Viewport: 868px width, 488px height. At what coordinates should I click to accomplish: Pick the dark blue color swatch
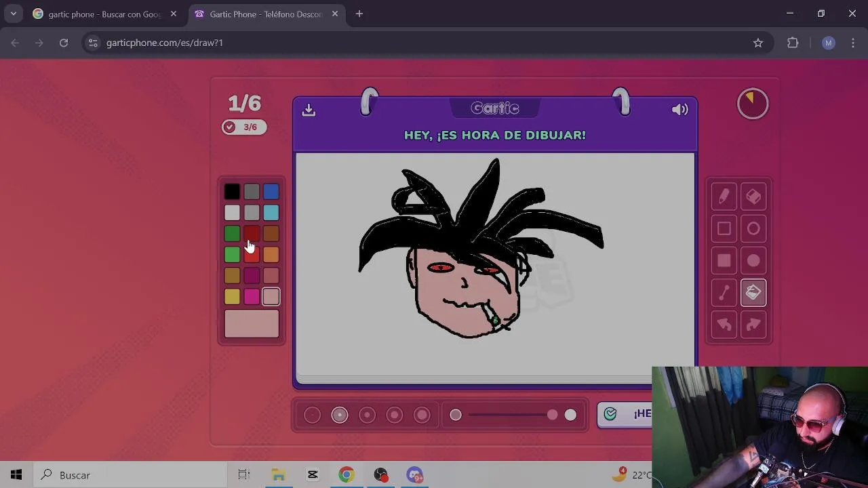(x=271, y=192)
